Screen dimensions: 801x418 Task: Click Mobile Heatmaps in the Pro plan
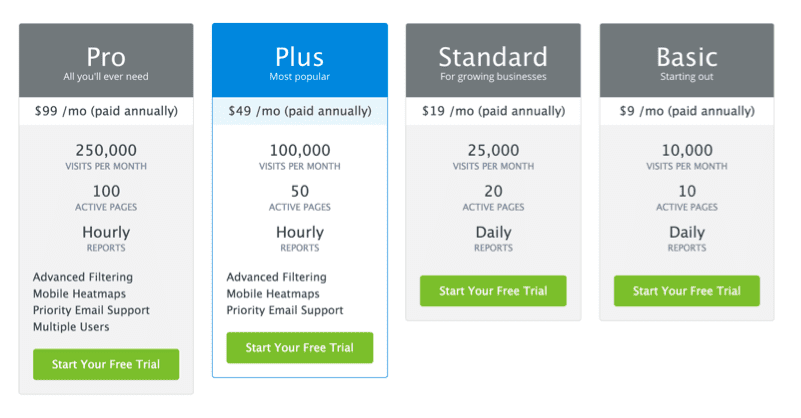click(x=79, y=294)
